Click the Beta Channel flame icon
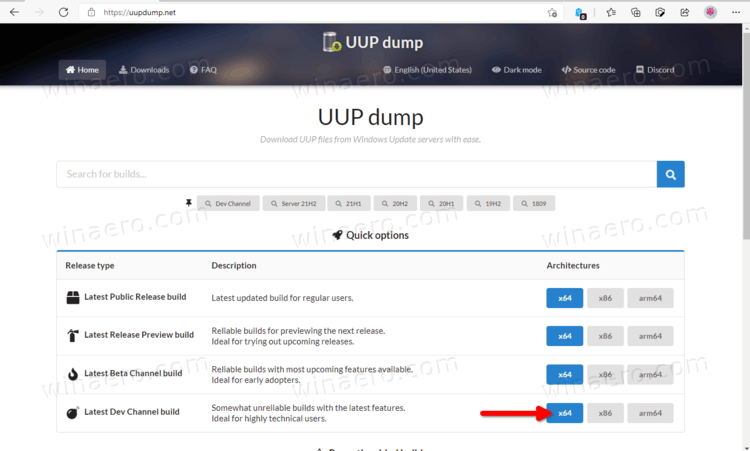This screenshot has width=750, height=451. pyautogui.click(x=73, y=374)
